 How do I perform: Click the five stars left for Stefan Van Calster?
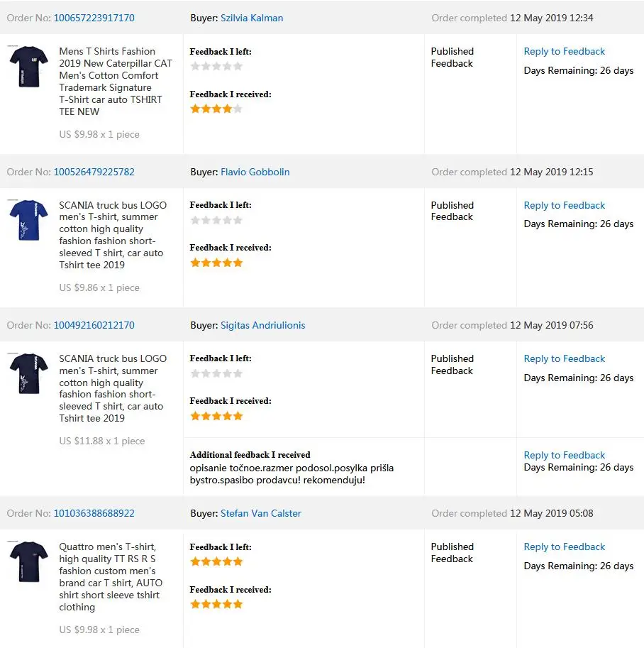216,561
